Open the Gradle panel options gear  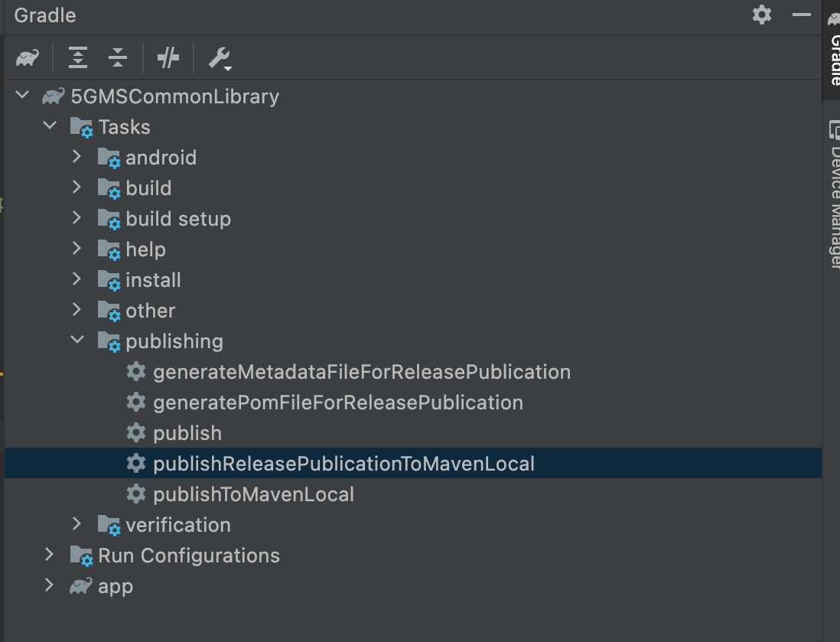(x=761, y=15)
